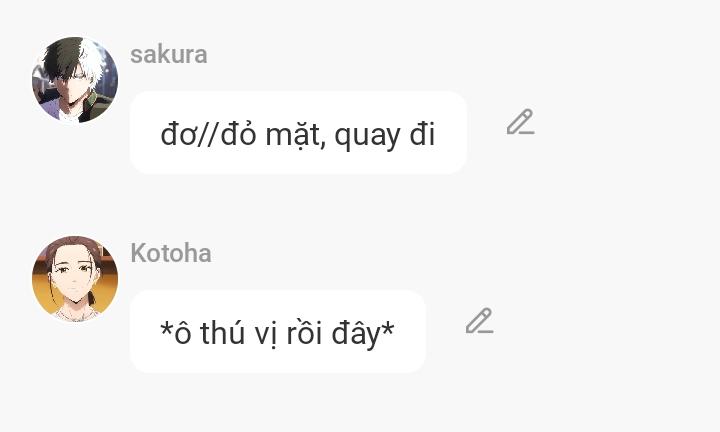Click the sakura username label
Viewport: 720px width, 432px height.
168,54
